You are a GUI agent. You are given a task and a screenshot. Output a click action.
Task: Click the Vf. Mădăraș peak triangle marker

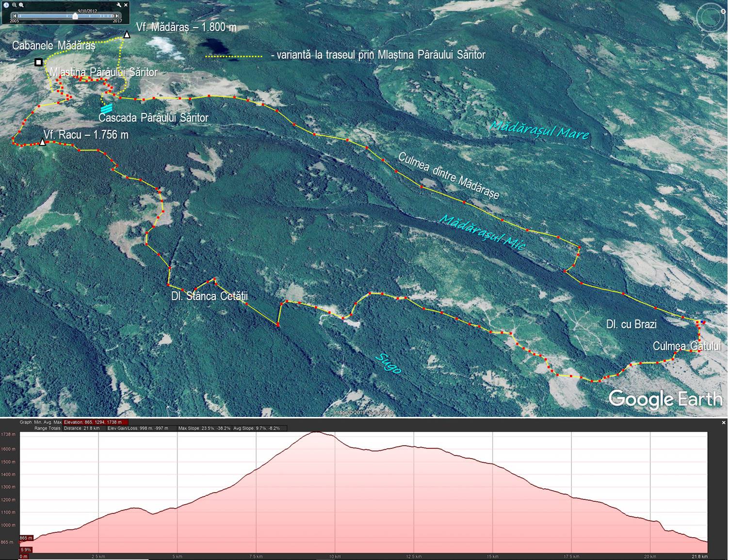(127, 34)
